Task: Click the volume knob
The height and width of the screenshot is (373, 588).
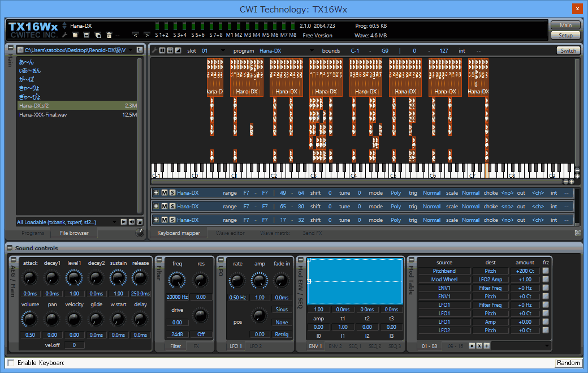Action: click(30, 319)
